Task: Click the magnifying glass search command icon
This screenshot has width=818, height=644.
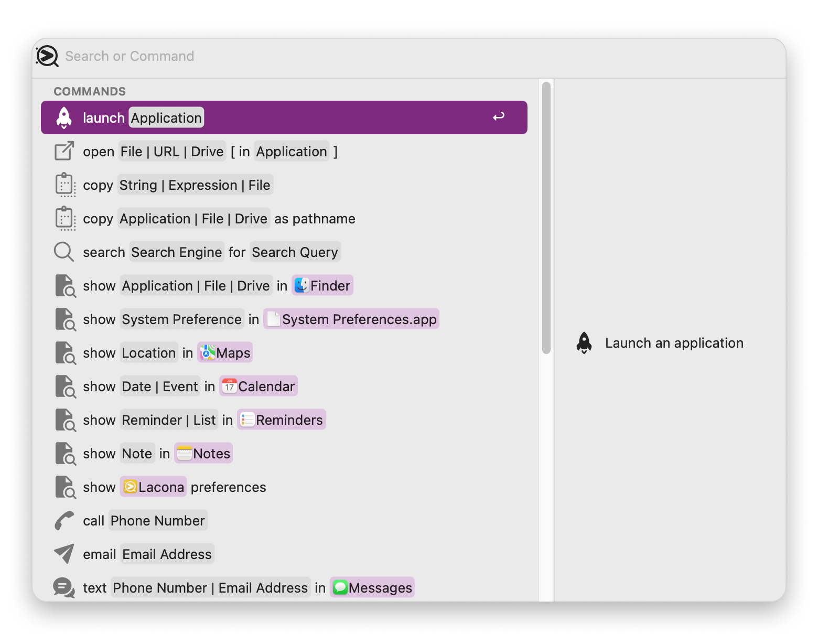Action: click(x=64, y=252)
